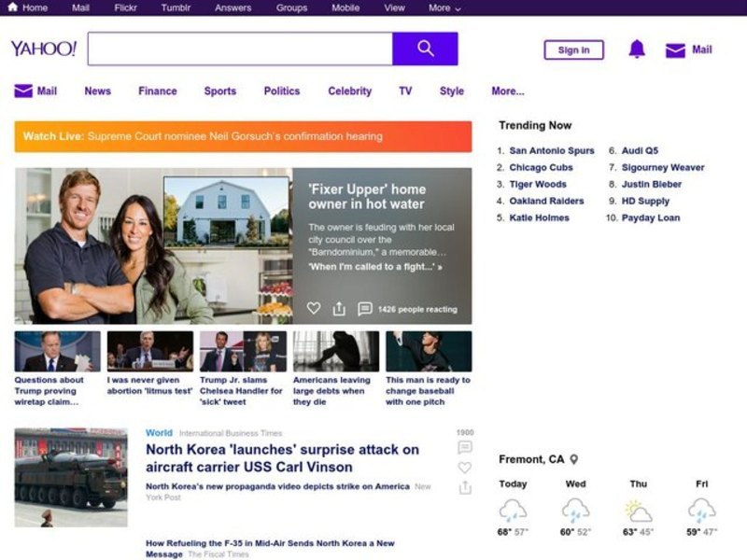The height and width of the screenshot is (560, 747).
Task: Open notifications bell icon
Action: pos(637,49)
